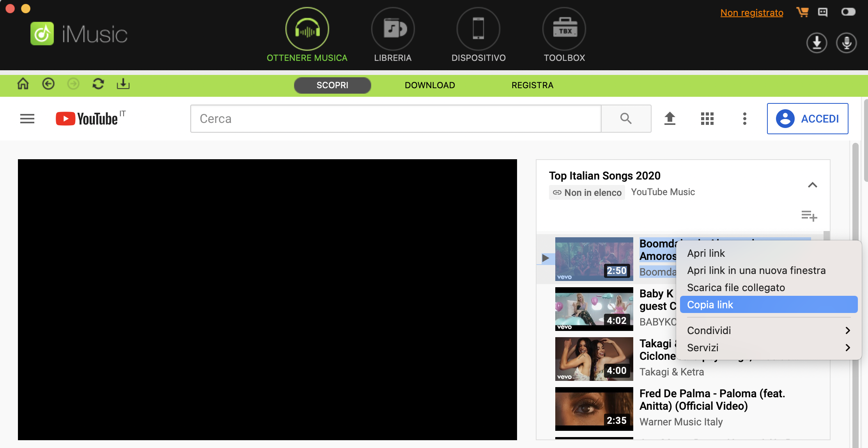Click the save playlist icon
This screenshot has height=448, width=868.
tap(809, 215)
